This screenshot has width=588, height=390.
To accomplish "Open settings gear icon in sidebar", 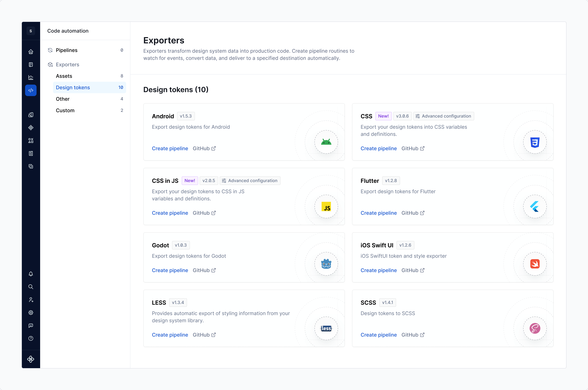I will [31, 313].
